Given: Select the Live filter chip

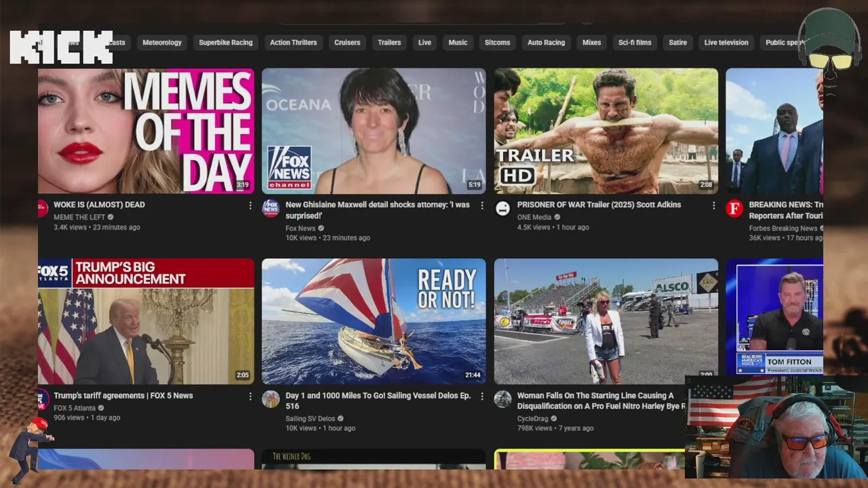Looking at the screenshot, I should (x=425, y=43).
